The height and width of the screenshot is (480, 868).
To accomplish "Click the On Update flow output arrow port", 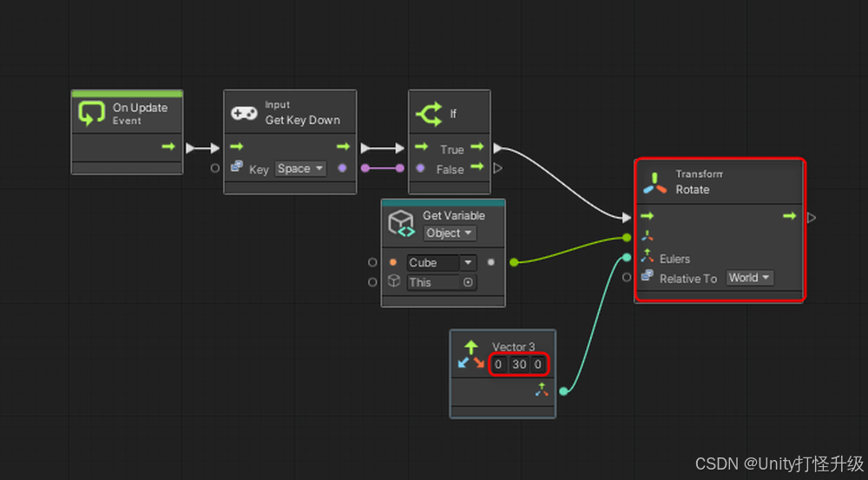I will pyautogui.click(x=168, y=147).
